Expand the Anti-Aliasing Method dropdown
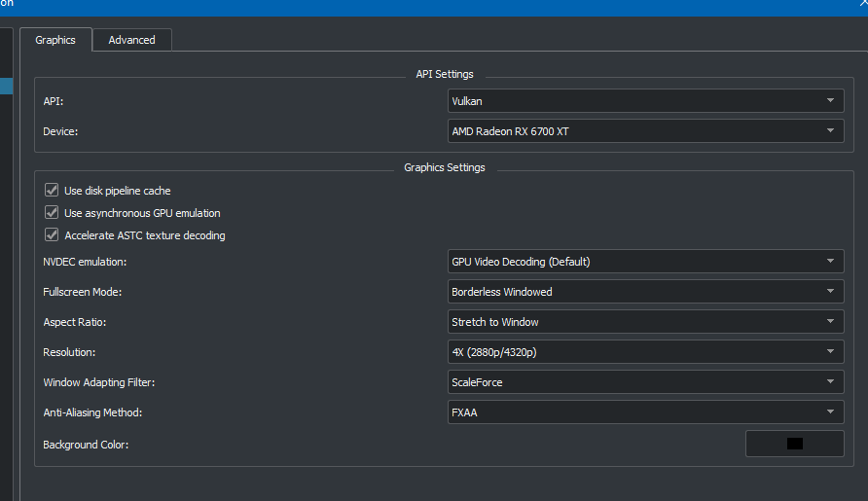Viewport: 868px width, 501px height. pyautogui.click(x=645, y=412)
